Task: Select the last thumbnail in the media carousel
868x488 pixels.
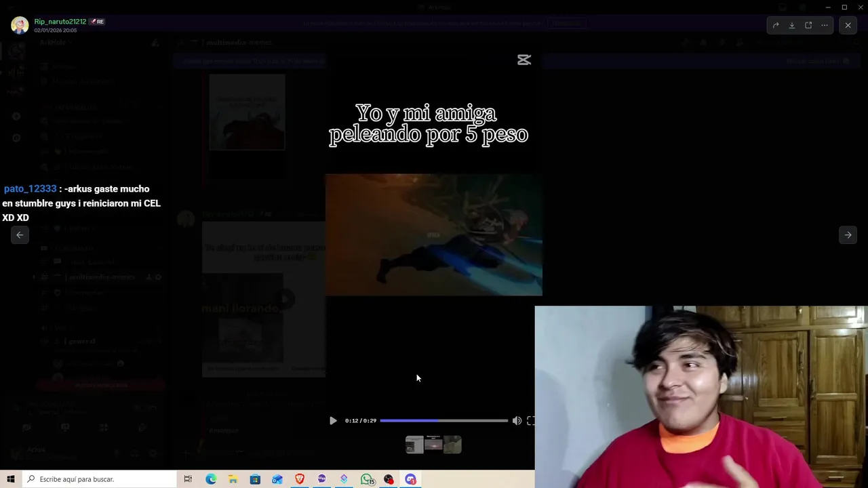Action: [452, 445]
